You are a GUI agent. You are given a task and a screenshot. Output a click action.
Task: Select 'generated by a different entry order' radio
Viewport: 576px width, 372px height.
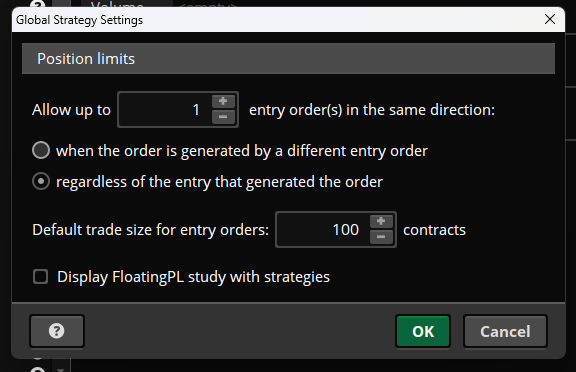click(x=41, y=150)
